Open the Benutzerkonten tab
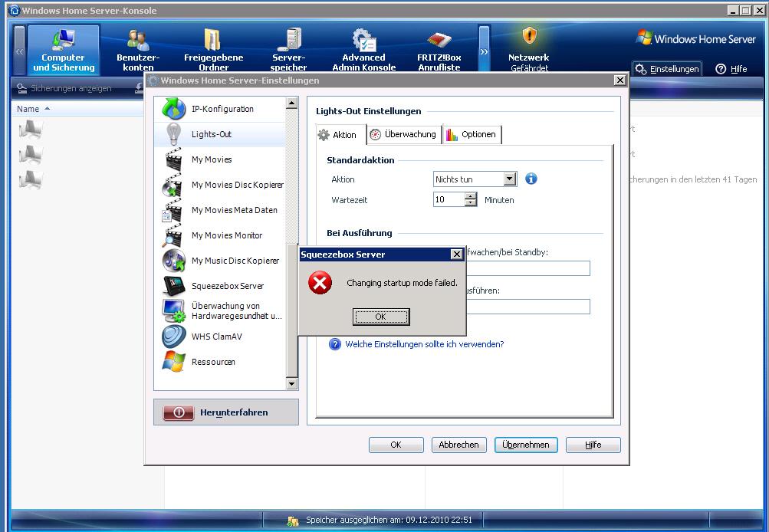Screen dimensions: 769x532 point(138,50)
